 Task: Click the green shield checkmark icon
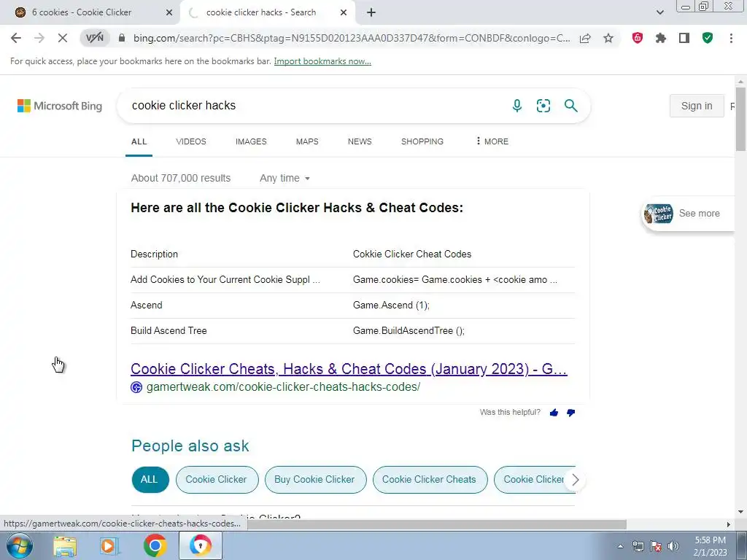pyautogui.click(x=708, y=38)
